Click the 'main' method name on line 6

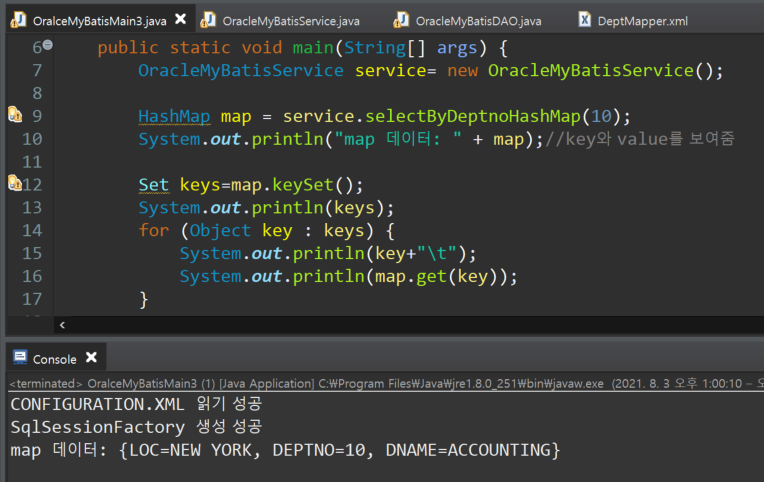313,48
